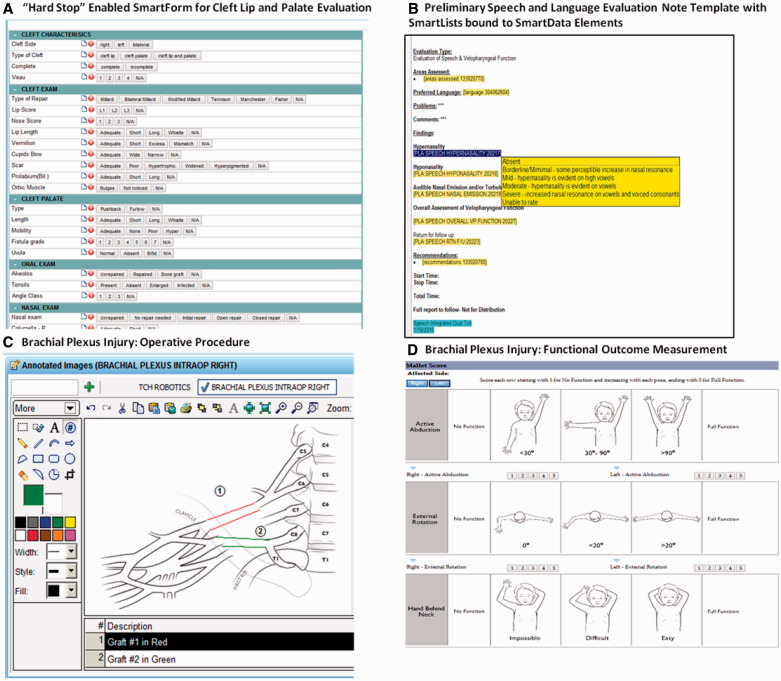
Task: Select the BRACHIAL PLEXUS INTRAOP RIGHT tab
Action: tap(267, 387)
